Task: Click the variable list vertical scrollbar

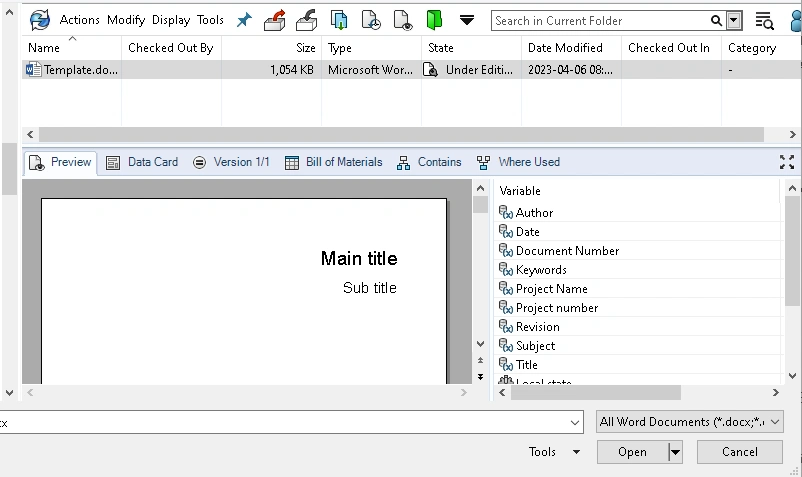Action: 793,251
